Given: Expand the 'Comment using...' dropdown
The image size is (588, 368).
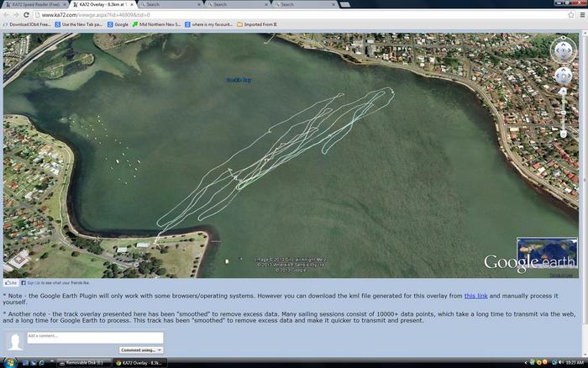Looking at the screenshot, I should (141, 350).
